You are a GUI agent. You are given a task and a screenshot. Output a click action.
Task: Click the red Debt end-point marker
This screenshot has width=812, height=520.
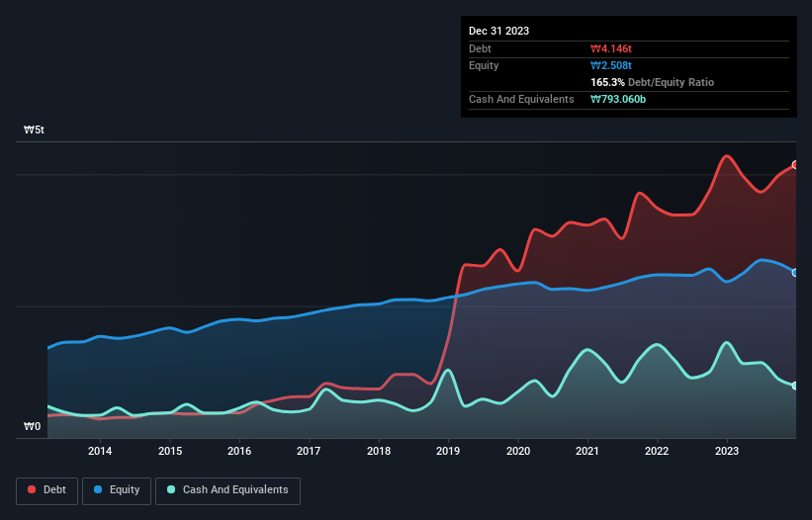pyautogui.click(x=795, y=165)
